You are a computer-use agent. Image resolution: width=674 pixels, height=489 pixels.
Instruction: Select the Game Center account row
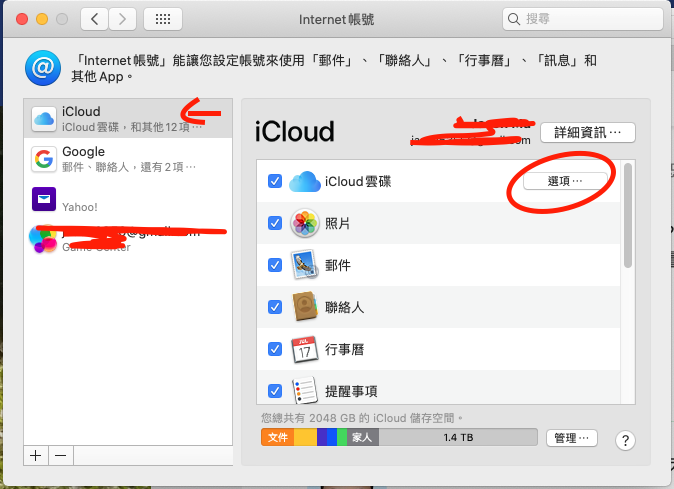click(x=128, y=239)
